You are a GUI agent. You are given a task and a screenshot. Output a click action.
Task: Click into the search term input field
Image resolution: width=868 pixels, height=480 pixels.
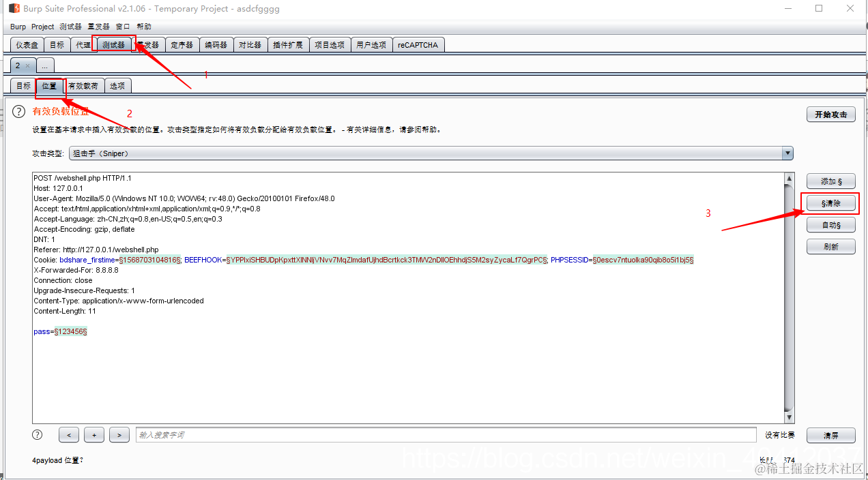tap(446, 435)
